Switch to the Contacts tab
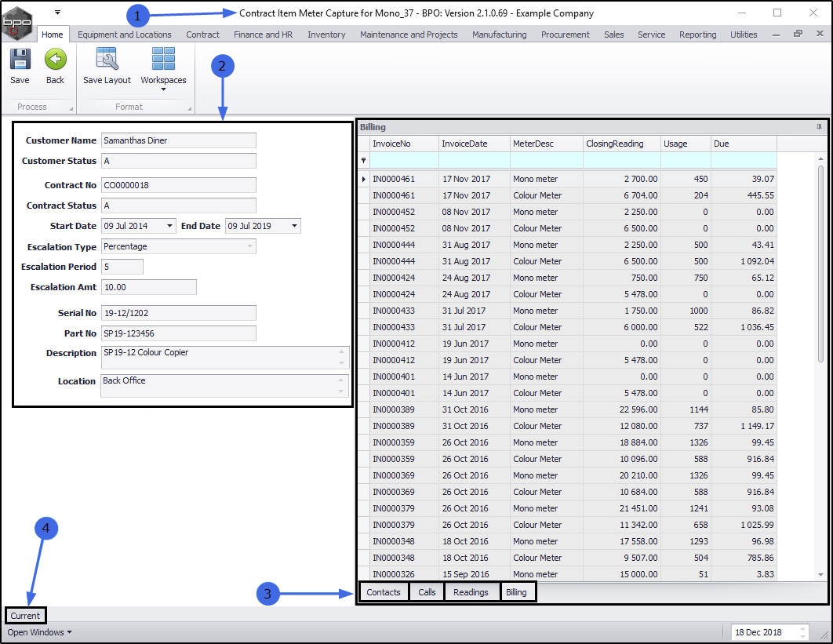833x644 pixels. tap(384, 592)
